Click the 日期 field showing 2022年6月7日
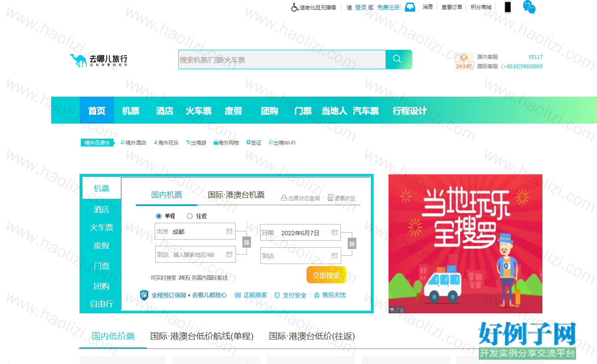Screen dimensions: 597x364 (300, 233)
